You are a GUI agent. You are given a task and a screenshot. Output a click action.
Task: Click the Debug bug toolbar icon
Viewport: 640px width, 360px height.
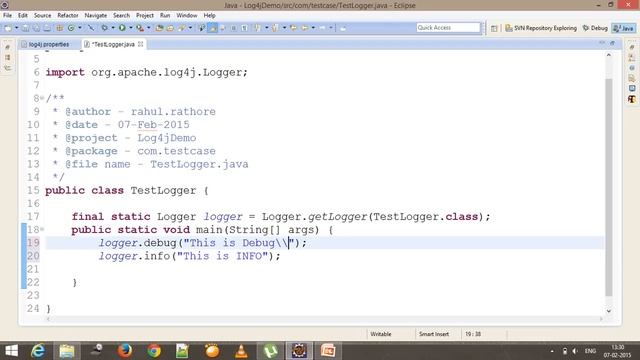click(104, 28)
